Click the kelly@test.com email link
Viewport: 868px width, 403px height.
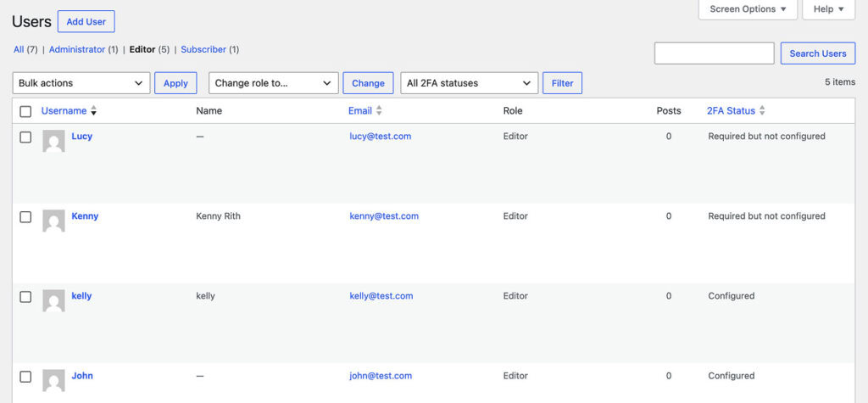tap(381, 295)
